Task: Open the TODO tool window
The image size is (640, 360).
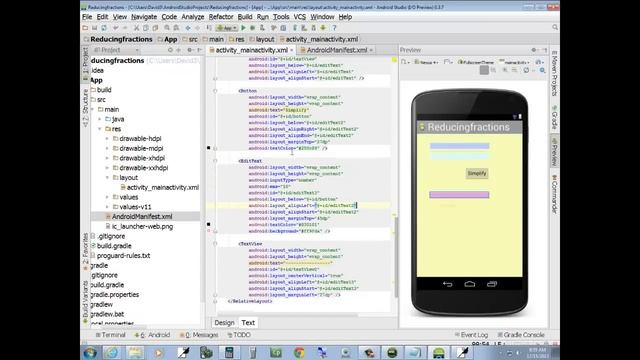Action: click(239, 335)
